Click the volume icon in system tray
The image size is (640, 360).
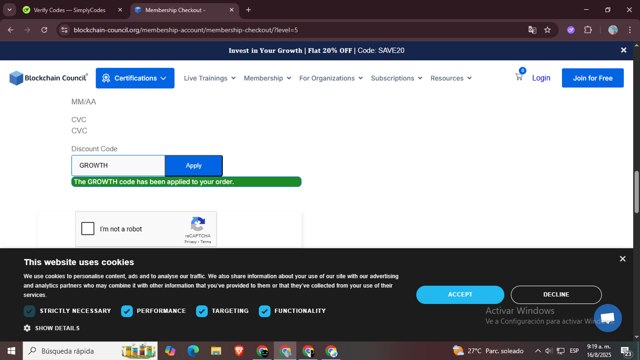pyautogui.click(x=549, y=351)
